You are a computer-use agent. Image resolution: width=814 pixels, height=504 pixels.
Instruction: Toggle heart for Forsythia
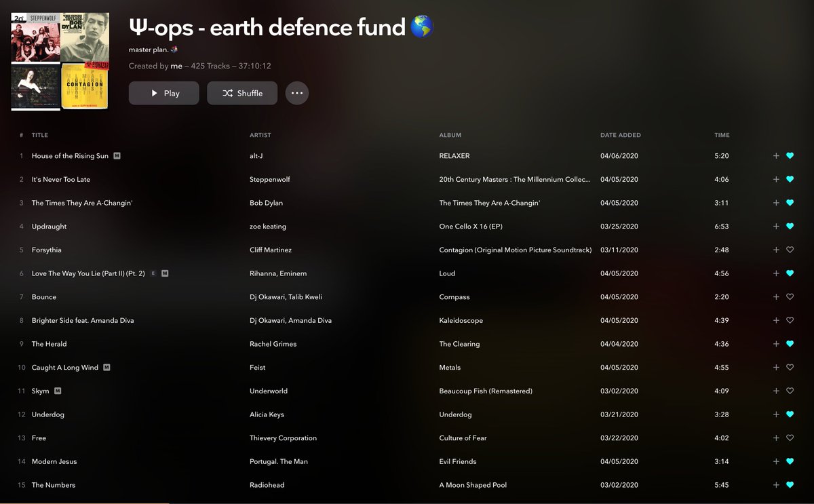790,250
